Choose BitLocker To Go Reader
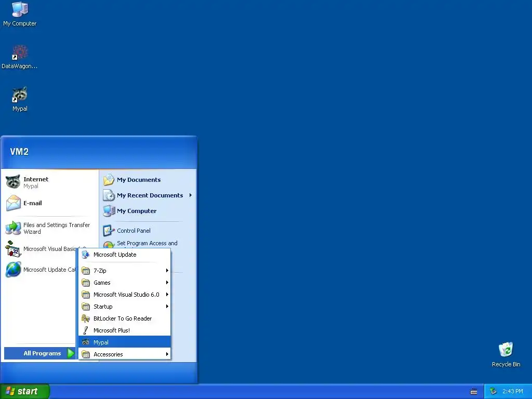This screenshot has width=532, height=399. (x=125, y=318)
